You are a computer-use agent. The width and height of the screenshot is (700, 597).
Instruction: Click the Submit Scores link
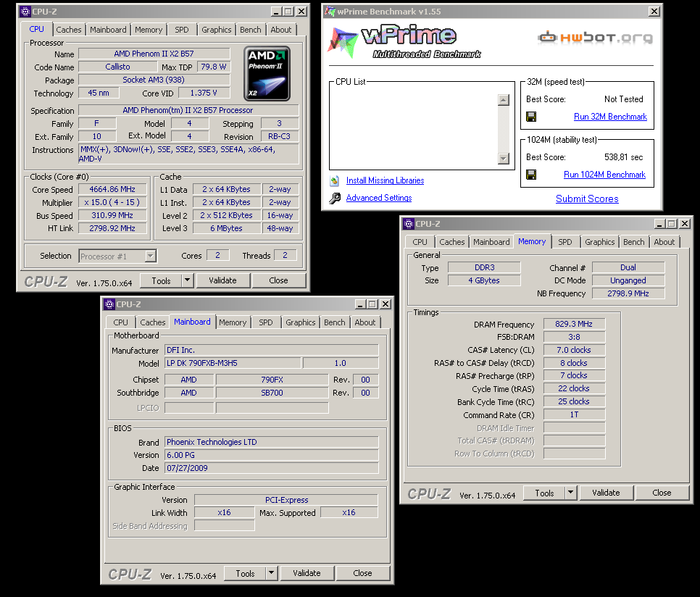click(x=587, y=199)
